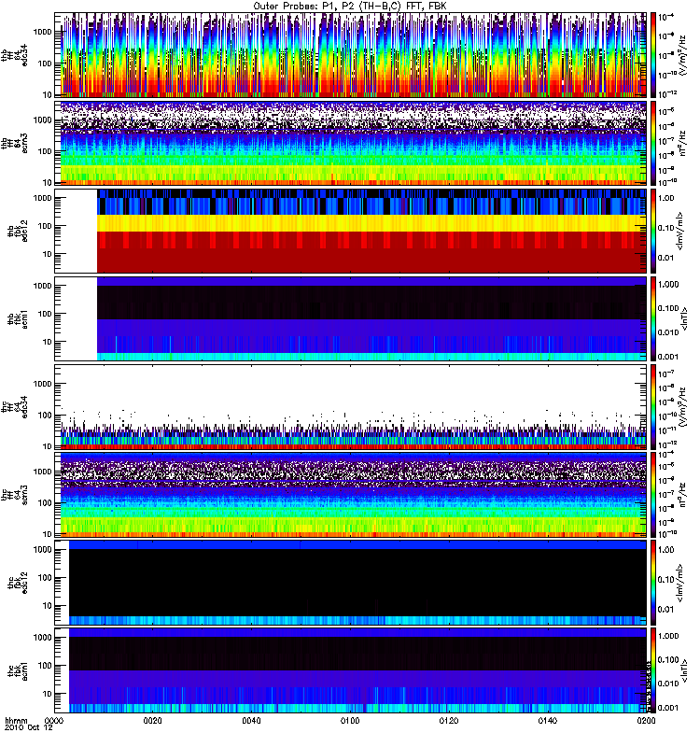Click the '0.001' color bar value of thb scm1
Viewport: 700px width, 747px height.
coord(668,357)
